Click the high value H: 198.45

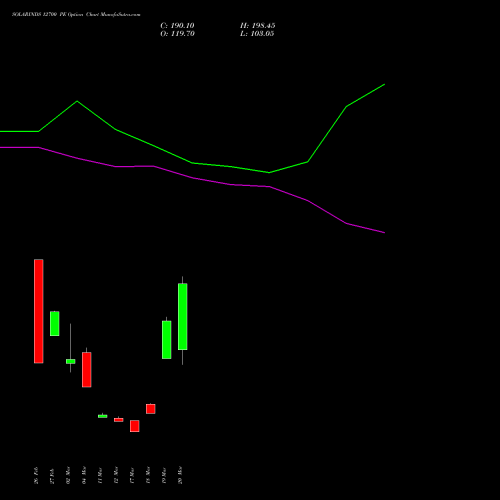tap(258, 26)
